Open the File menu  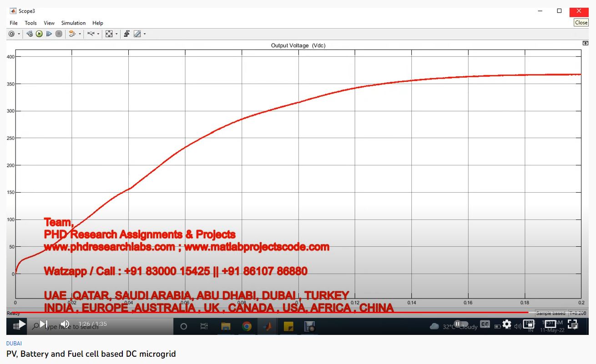point(14,23)
